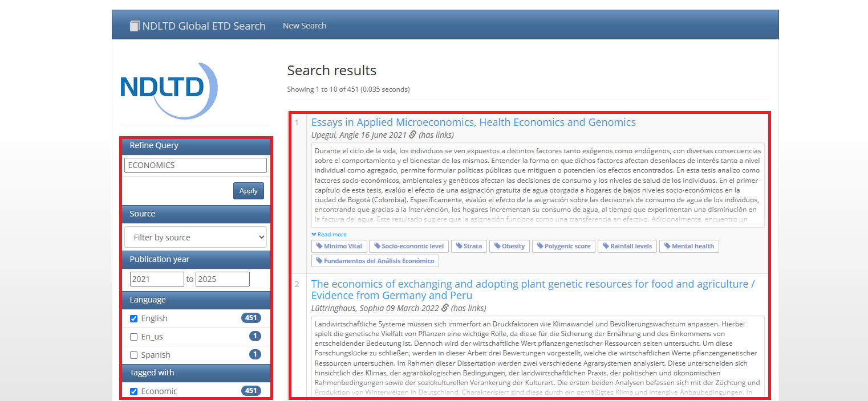Viewport: 868px width, 401px height.
Task: Click the Refine Query text box
Action: point(196,165)
